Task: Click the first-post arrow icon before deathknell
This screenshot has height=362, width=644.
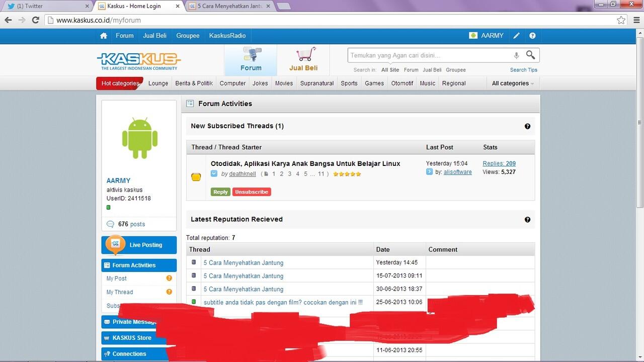Action: point(214,173)
